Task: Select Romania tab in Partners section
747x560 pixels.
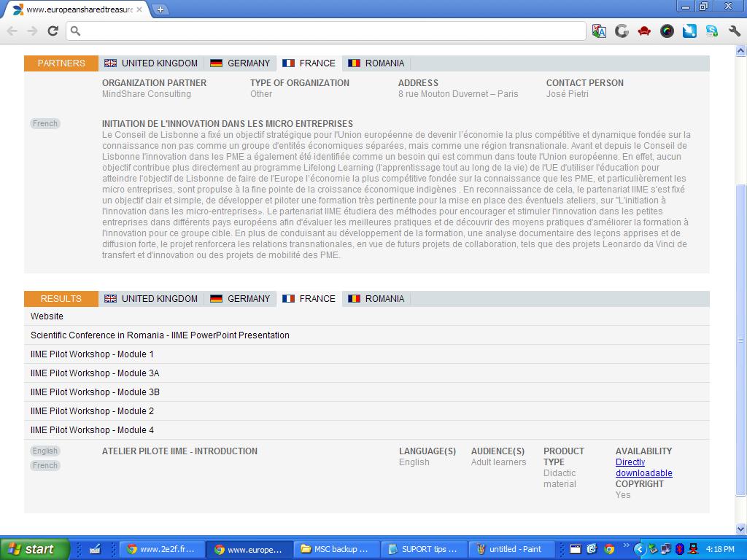Action: coord(376,63)
